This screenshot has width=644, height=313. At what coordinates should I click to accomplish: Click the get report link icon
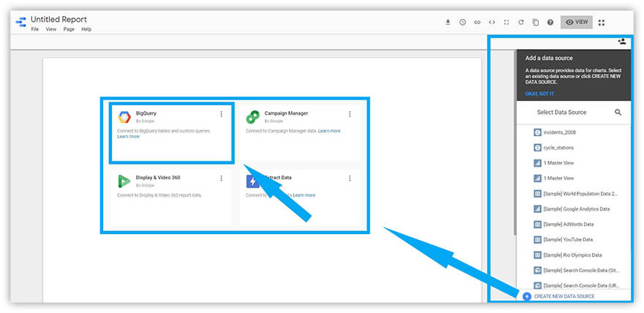(477, 22)
